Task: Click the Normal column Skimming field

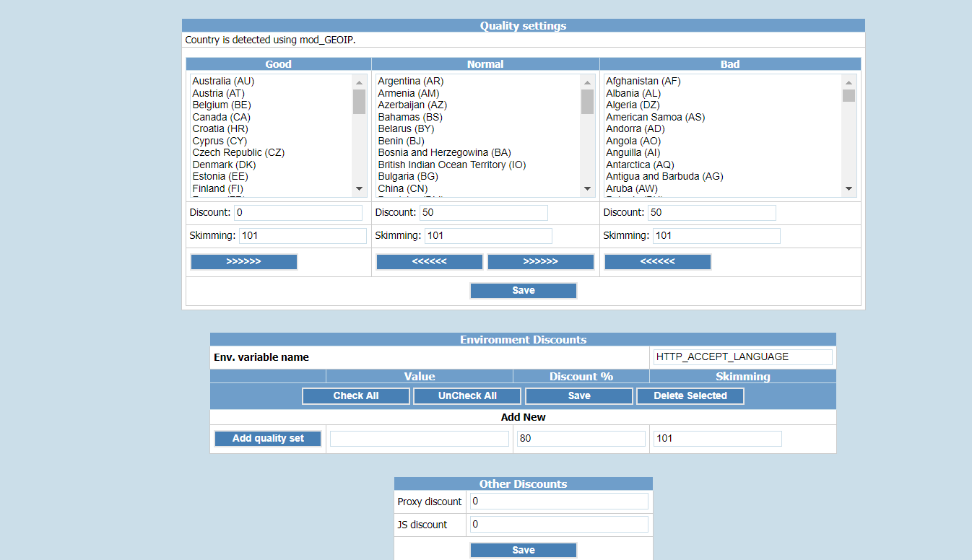Action: (488, 236)
